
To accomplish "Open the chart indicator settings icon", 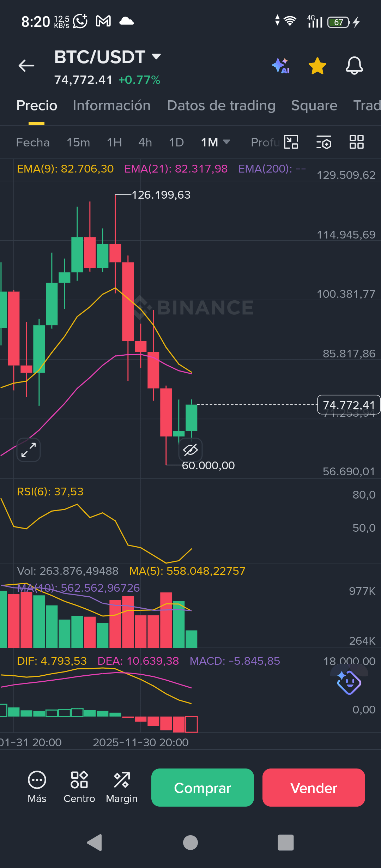I will 324,142.
